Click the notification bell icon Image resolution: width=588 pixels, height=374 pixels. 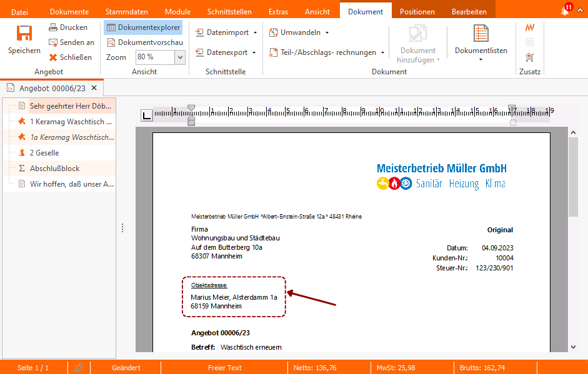tap(565, 11)
